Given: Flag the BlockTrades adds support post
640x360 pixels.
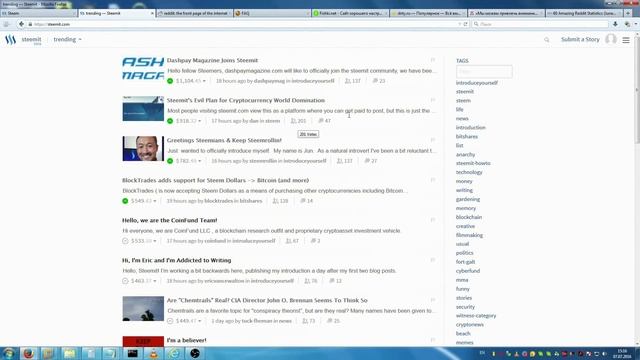Looking at the screenshot, I should tap(433, 180).
